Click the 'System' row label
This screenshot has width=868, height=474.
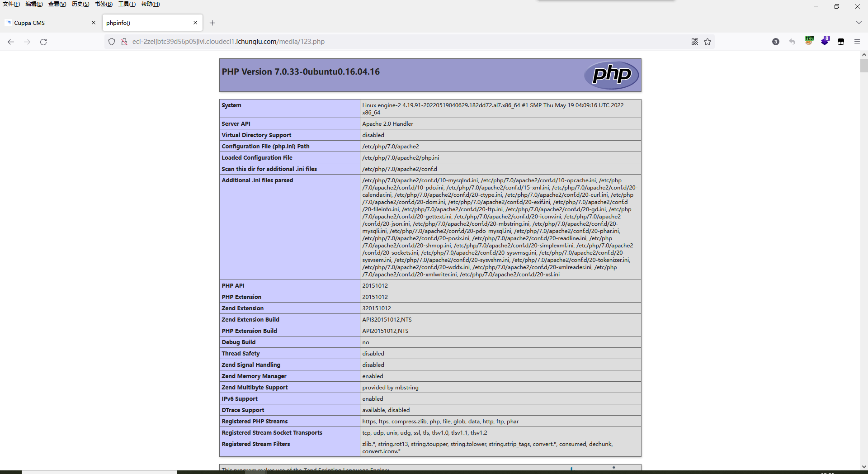click(x=231, y=105)
